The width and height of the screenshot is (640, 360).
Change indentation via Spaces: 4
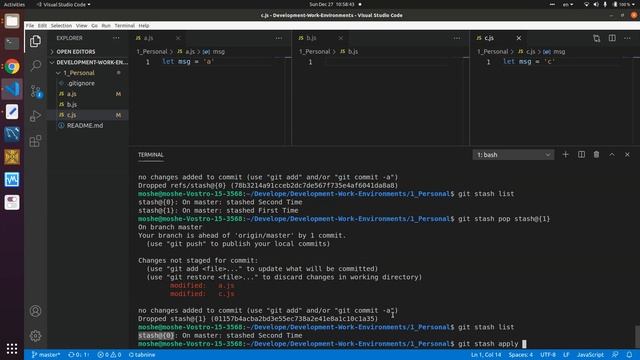click(x=520, y=355)
